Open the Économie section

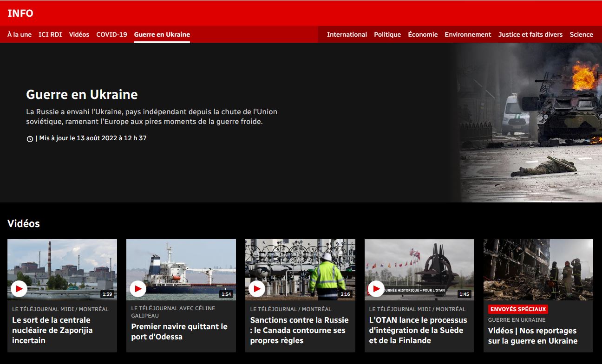(x=423, y=34)
